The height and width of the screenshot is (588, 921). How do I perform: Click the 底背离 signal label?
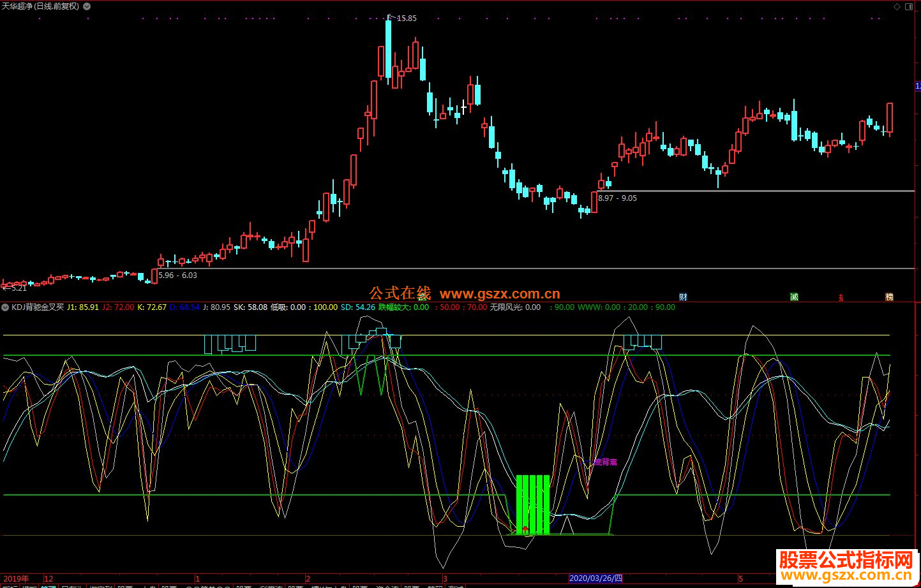point(606,462)
